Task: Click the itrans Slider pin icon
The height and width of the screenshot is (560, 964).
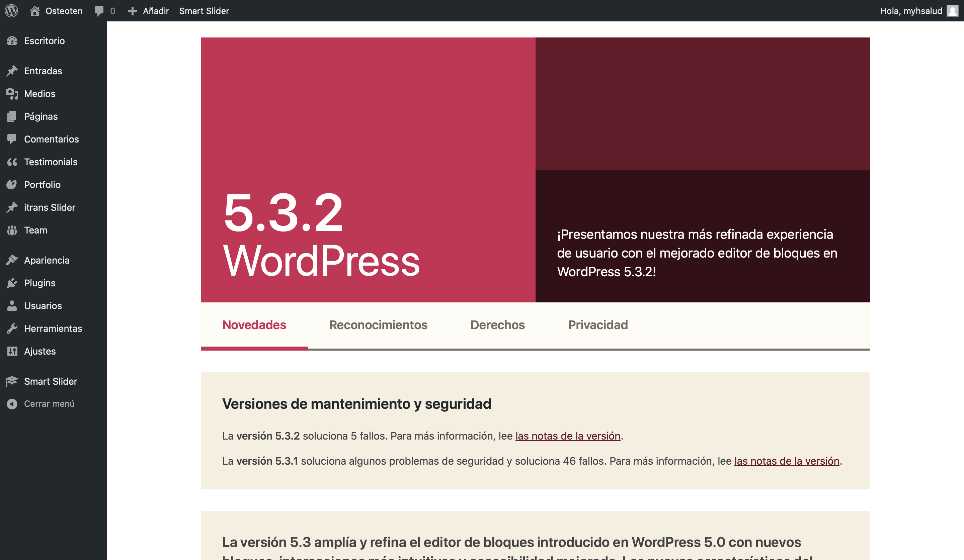Action: tap(12, 207)
